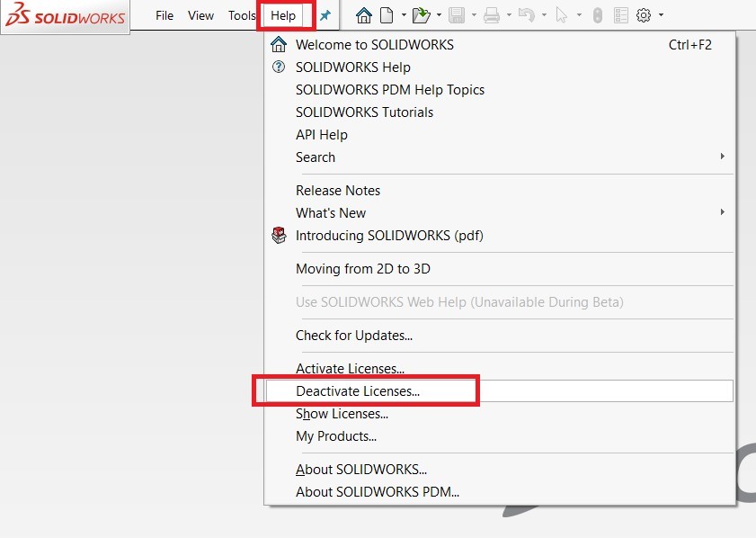Screen dimensions: 756x538
Task: Select Deactivate Licenses...
Action: tap(500, 390)
